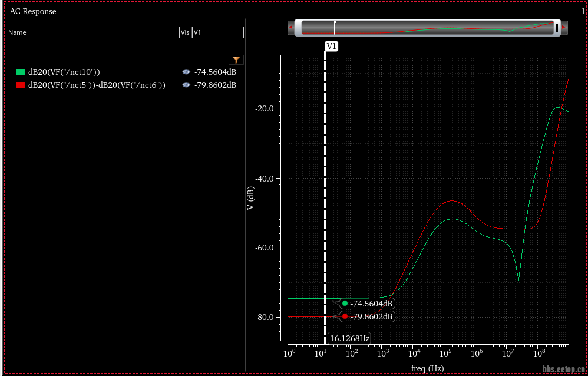Image resolution: width=588 pixels, height=376 pixels.
Task: Click the -79.8602dB marker value bubble
Action: click(368, 316)
